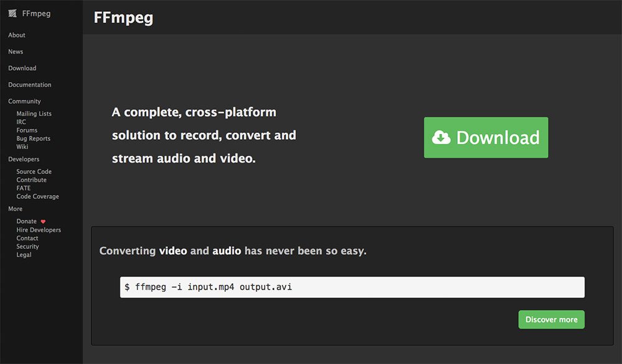Image resolution: width=622 pixels, height=364 pixels.
Task: Open the Contact link
Action: point(27,238)
